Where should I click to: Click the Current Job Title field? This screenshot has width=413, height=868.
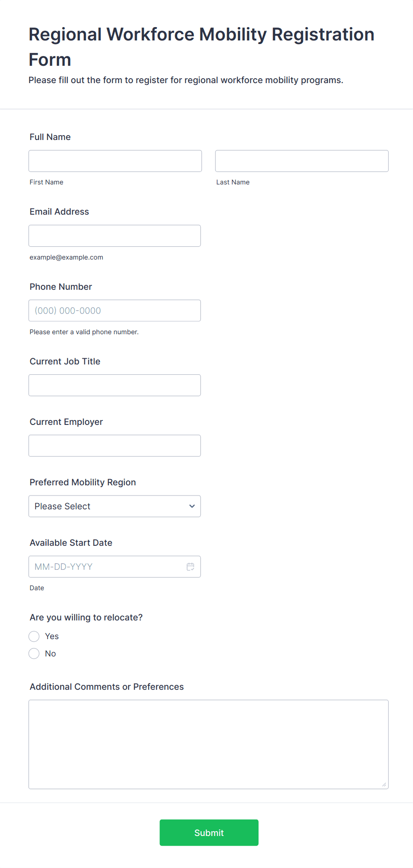pyautogui.click(x=115, y=385)
